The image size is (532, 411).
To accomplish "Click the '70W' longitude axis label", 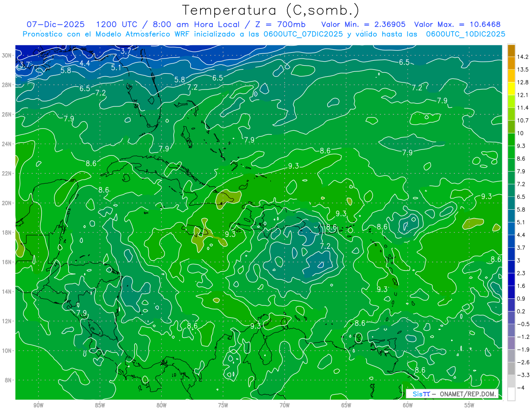I will pyautogui.click(x=285, y=405).
